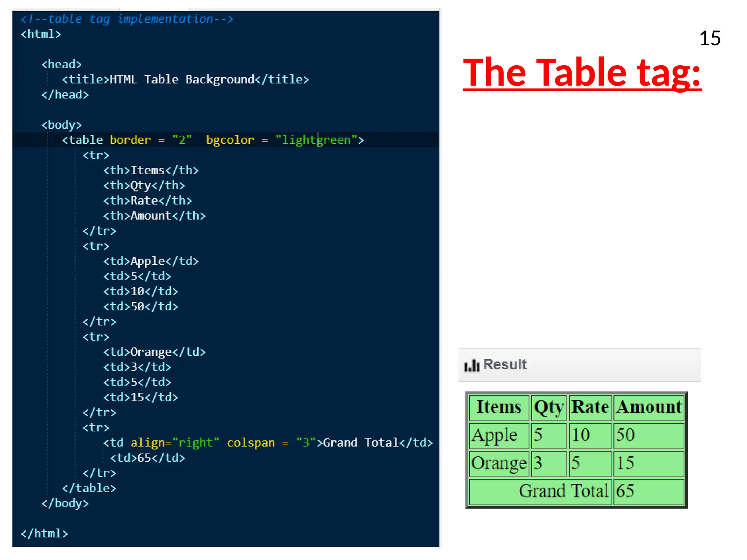Click the <td>65</td> code line
Screen dimensions: 747x560
(x=148, y=458)
